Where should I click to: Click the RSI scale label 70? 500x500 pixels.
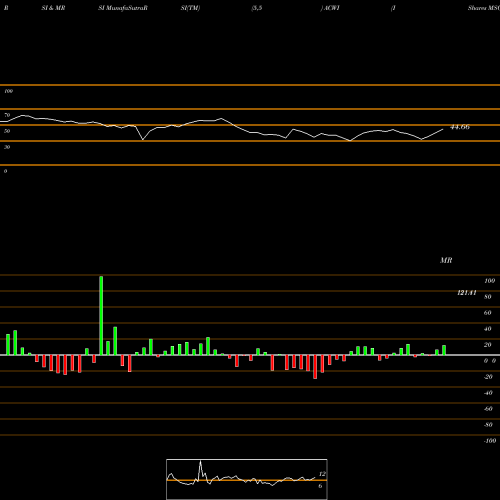pyautogui.click(x=7, y=115)
